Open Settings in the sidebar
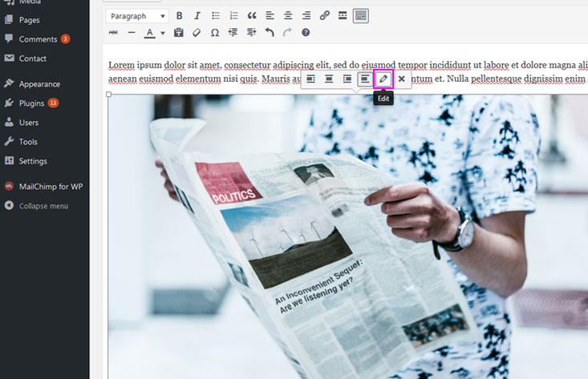The image size is (588, 379). (33, 161)
